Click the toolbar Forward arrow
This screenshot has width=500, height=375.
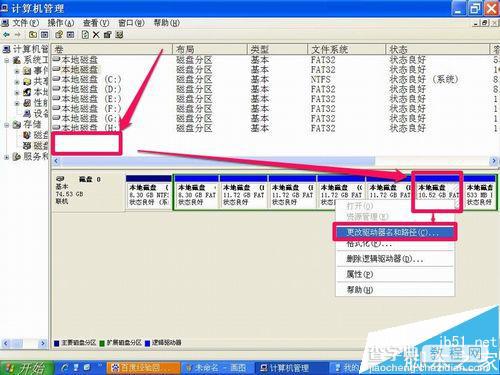[18, 35]
